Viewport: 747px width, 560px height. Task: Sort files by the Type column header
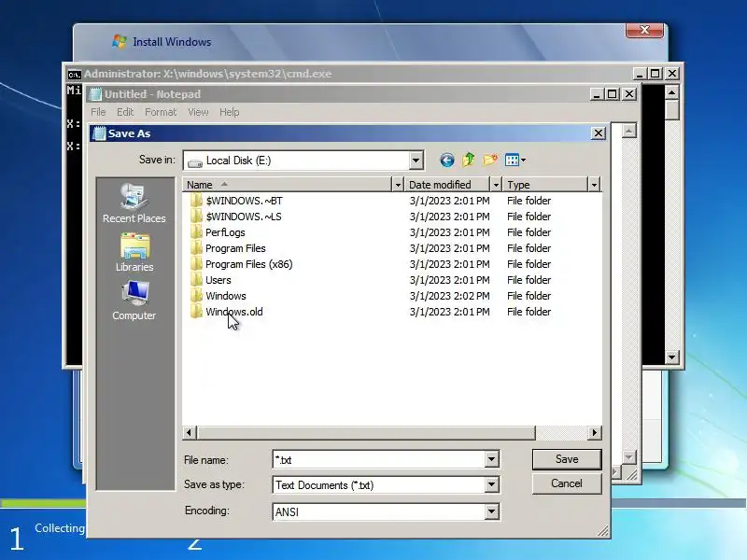pyautogui.click(x=545, y=184)
